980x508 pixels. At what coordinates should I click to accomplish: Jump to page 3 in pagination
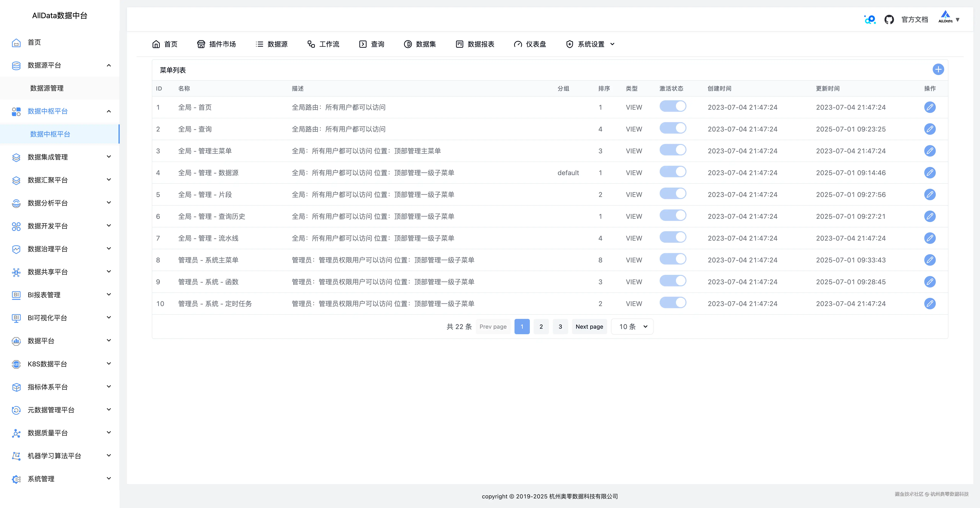coord(560,326)
